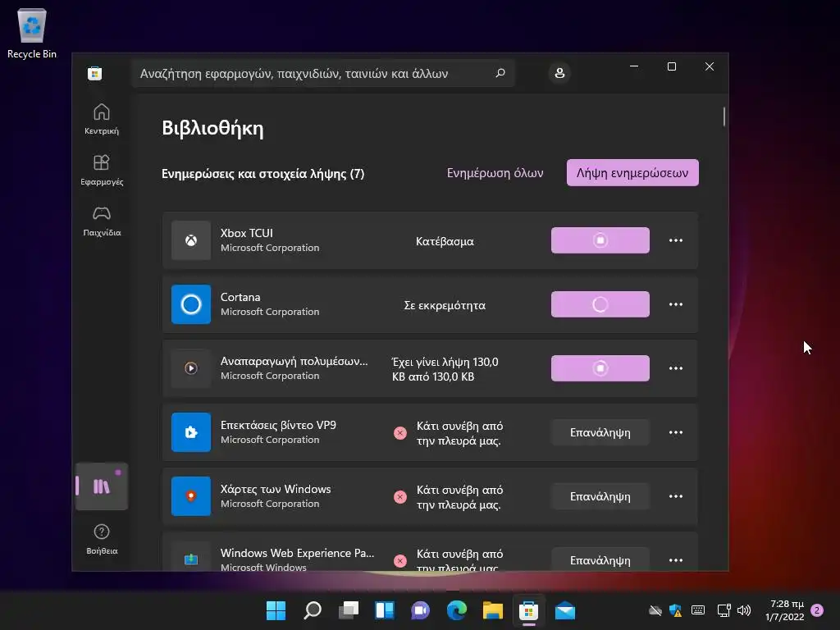840x630 pixels.
Task: Open more options for Επεκτάσεις βίντεο VP9
Action: pos(676,432)
